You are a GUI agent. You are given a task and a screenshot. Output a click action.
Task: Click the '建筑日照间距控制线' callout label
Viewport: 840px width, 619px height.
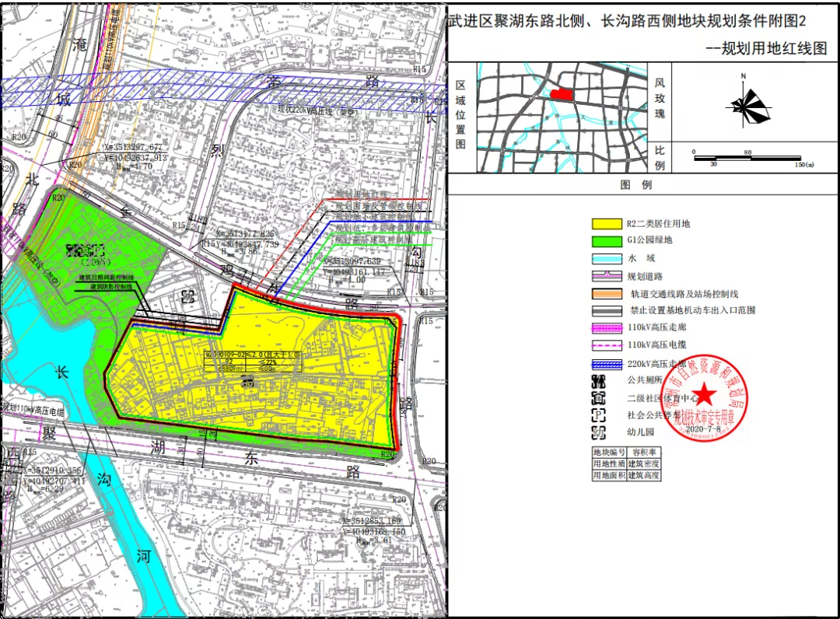[x=107, y=278]
